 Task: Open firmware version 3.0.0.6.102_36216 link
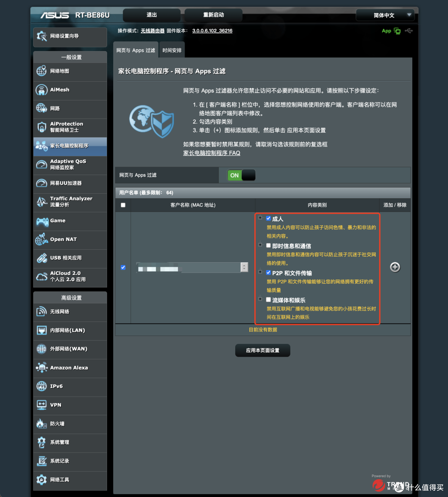tap(212, 31)
